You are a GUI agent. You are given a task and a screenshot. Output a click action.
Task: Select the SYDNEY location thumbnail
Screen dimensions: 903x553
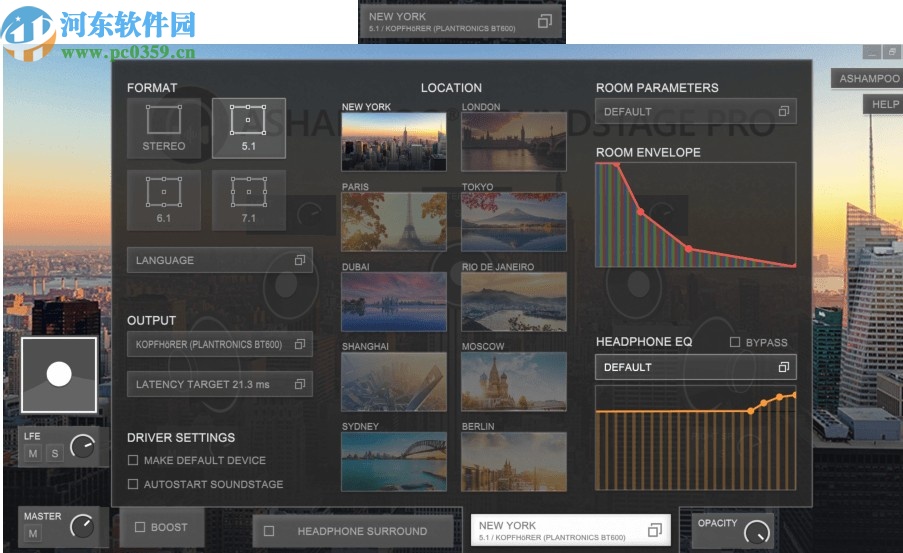tap(394, 462)
